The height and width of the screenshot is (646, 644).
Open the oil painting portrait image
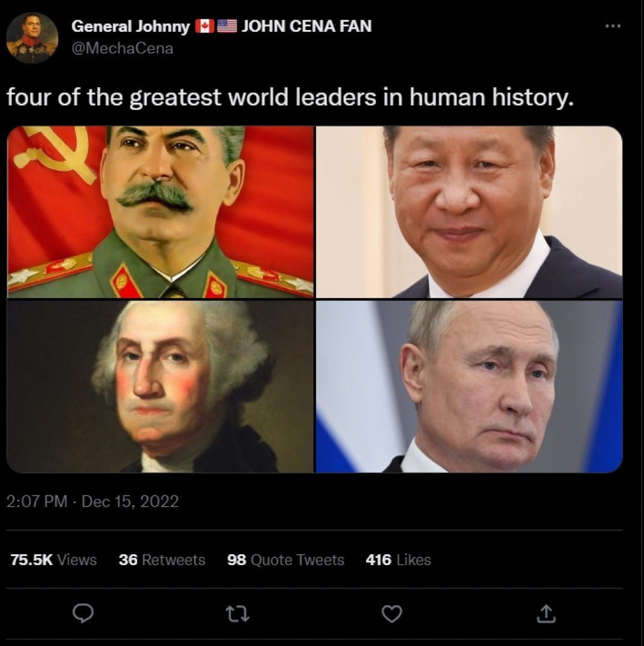[161, 386]
